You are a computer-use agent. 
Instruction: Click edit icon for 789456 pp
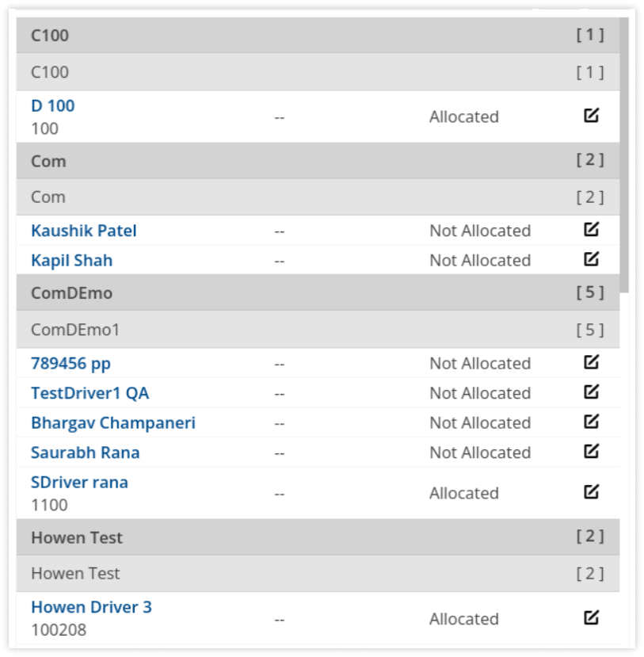(x=591, y=362)
